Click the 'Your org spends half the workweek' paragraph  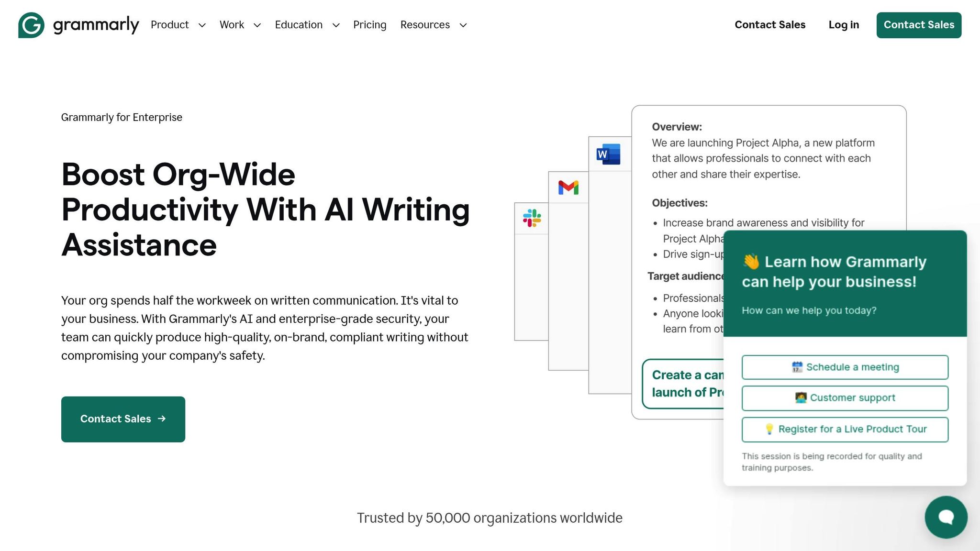click(x=265, y=328)
